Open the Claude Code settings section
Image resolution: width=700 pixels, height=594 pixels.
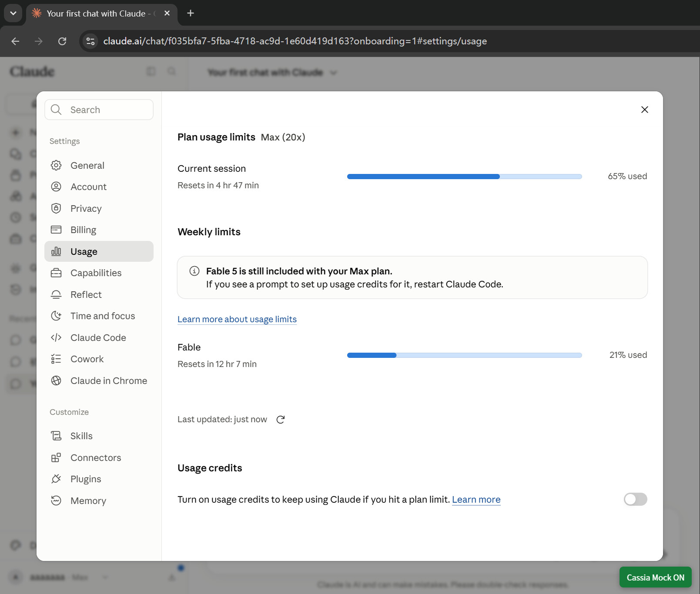coord(99,337)
